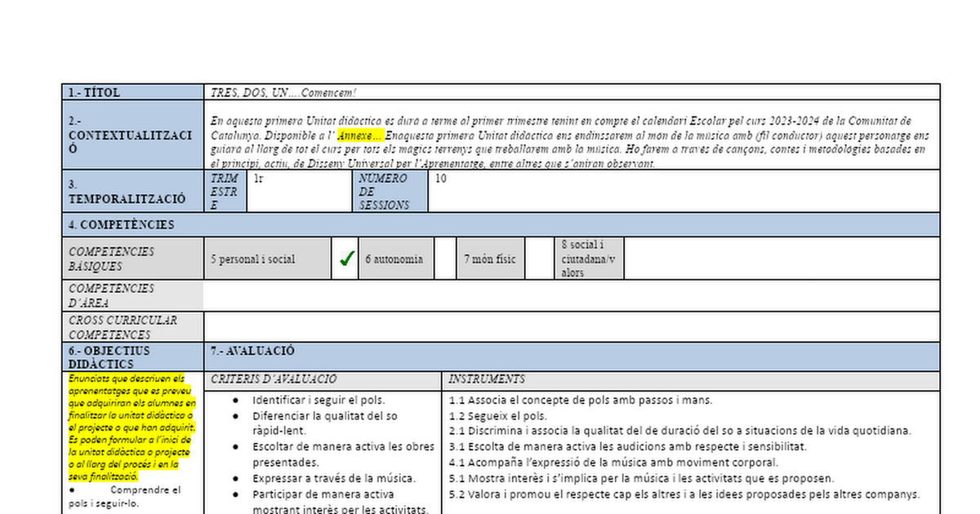Click the 'COMPETENCIES D'ÀREA' label cell
This screenshot has width=980, height=514.
(x=133, y=295)
